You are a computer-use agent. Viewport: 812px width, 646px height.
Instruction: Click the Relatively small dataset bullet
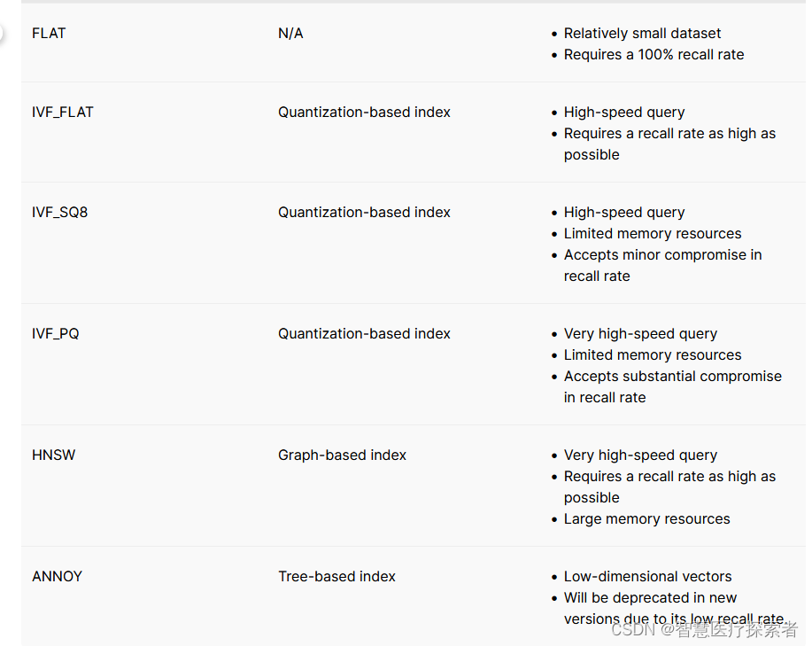tap(642, 33)
